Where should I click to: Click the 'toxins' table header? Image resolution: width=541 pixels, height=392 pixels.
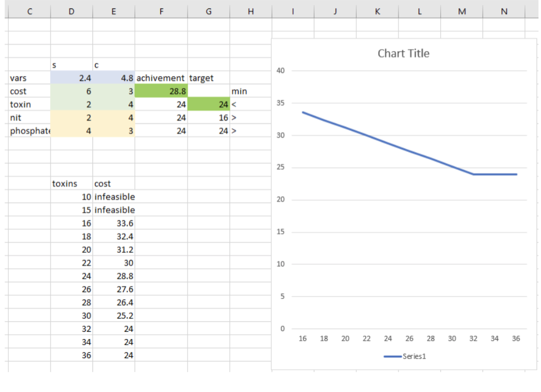[x=71, y=184]
